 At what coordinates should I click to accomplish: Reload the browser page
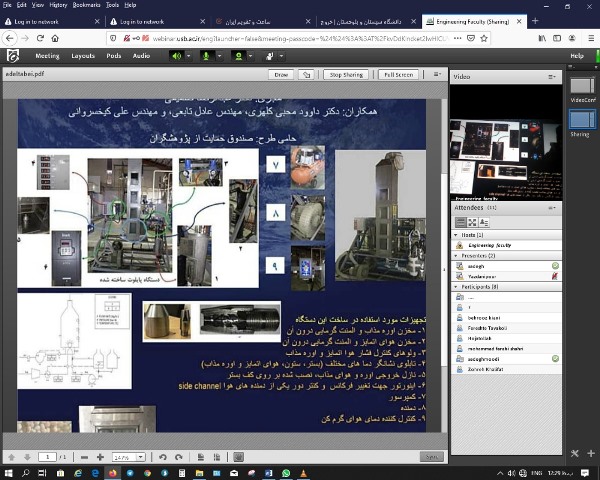tap(40, 38)
